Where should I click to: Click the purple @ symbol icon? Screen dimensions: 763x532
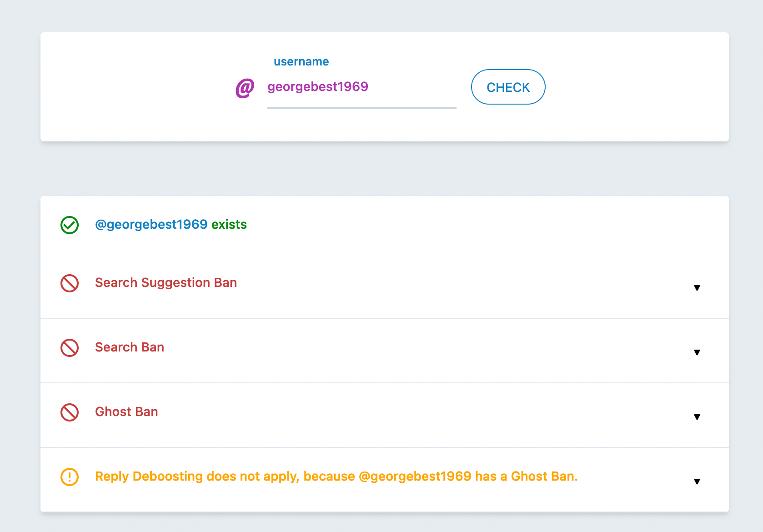(x=245, y=88)
